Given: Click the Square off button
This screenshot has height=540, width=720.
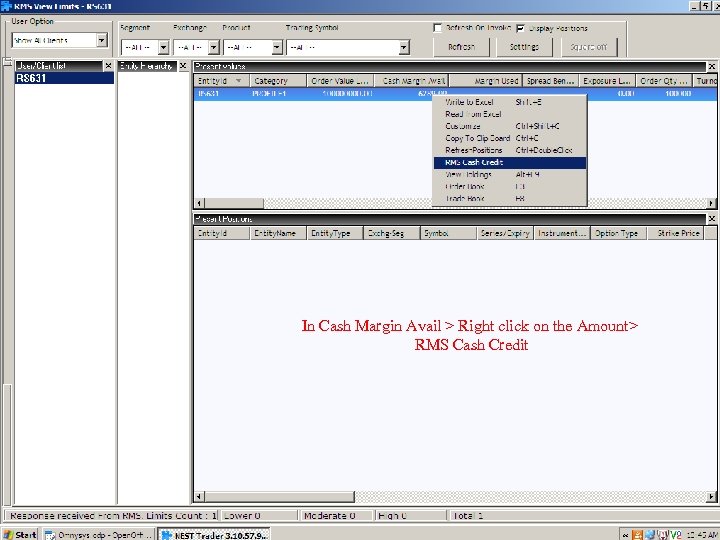Looking at the screenshot, I should (589, 47).
